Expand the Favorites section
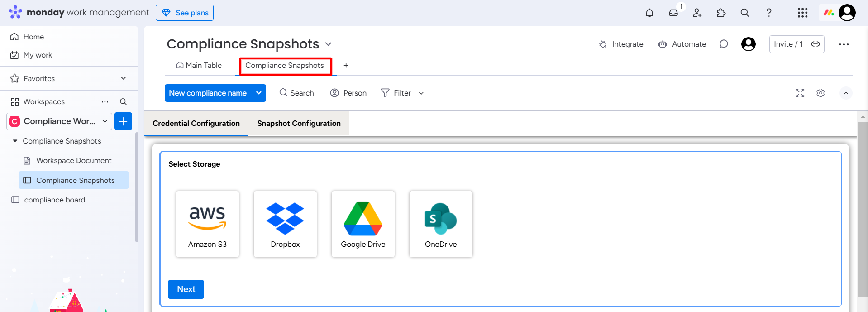 124,78
